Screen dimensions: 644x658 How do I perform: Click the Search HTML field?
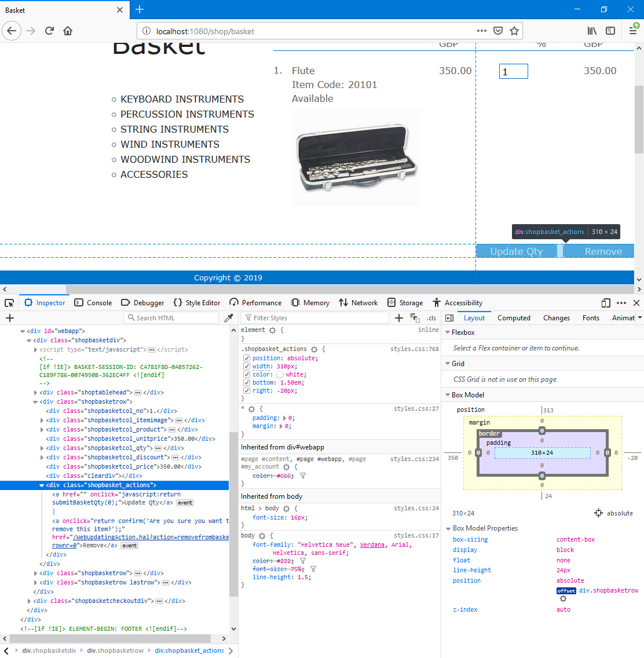(x=171, y=318)
